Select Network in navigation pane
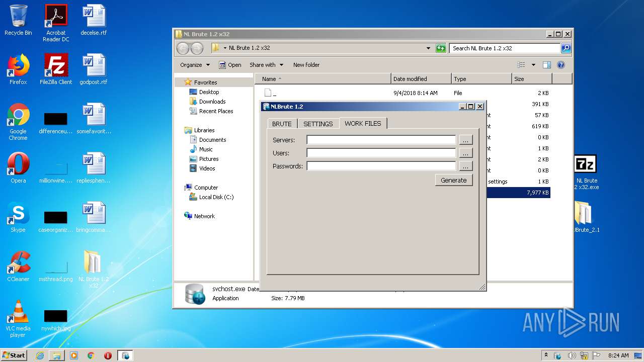 204,216
